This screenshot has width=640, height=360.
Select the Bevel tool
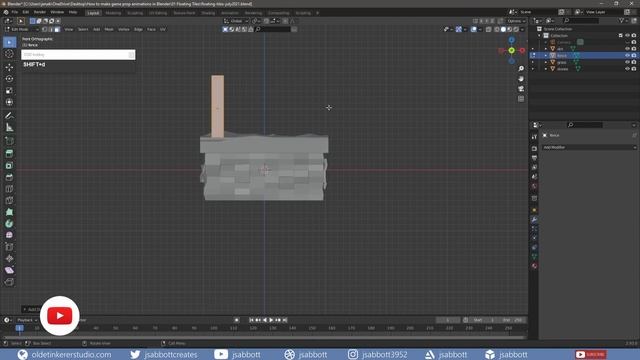click(9, 177)
